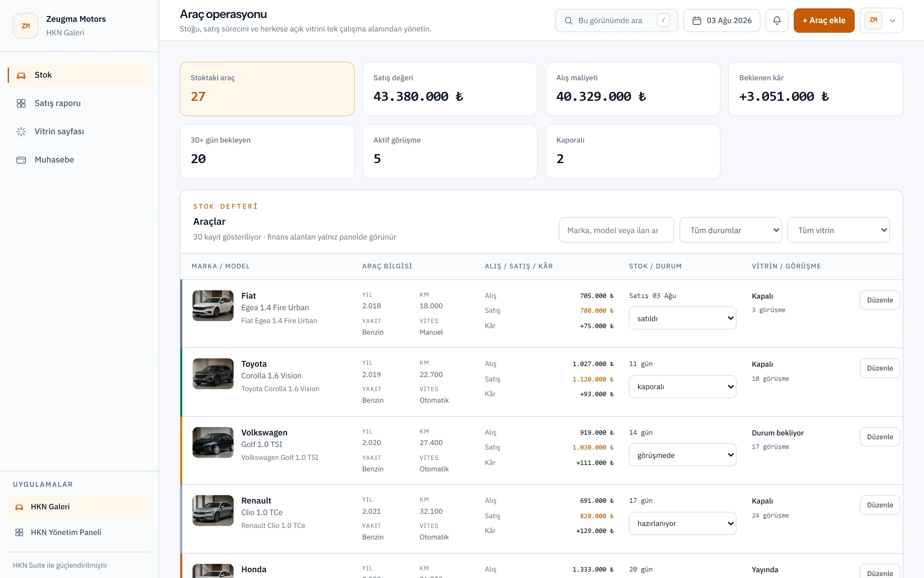Screen dimensions: 924x578
Task: Click the Fiat Egea car thumbnail
Action: (x=213, y=306)
